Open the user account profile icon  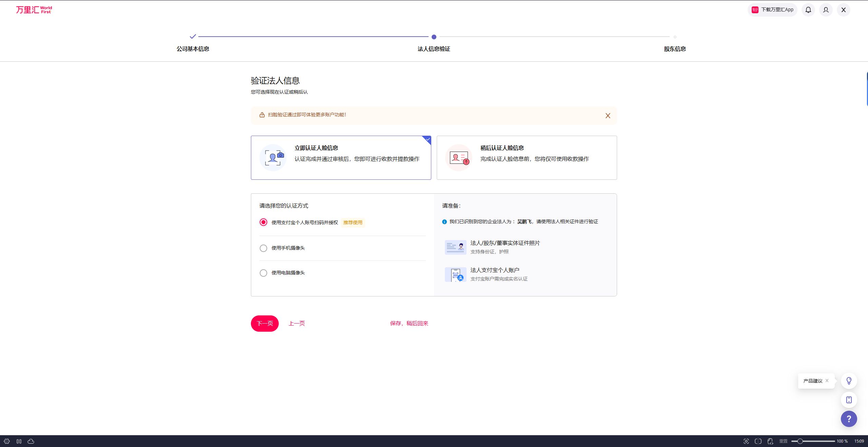[x=826, y=10]
